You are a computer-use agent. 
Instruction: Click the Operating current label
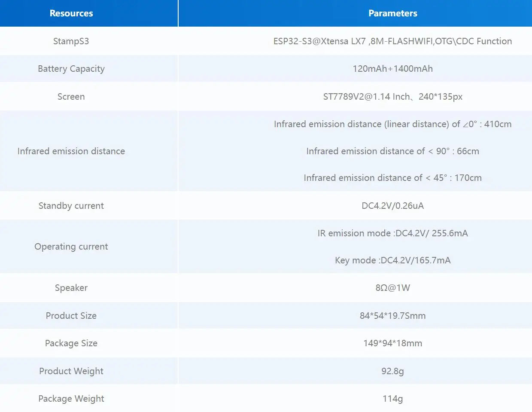tap(71, 247)
